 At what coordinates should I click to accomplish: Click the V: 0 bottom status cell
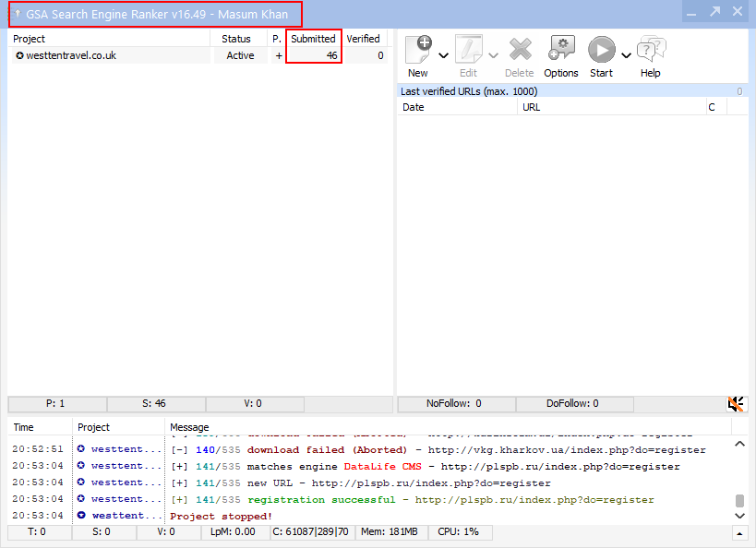(x=168, y=532)
